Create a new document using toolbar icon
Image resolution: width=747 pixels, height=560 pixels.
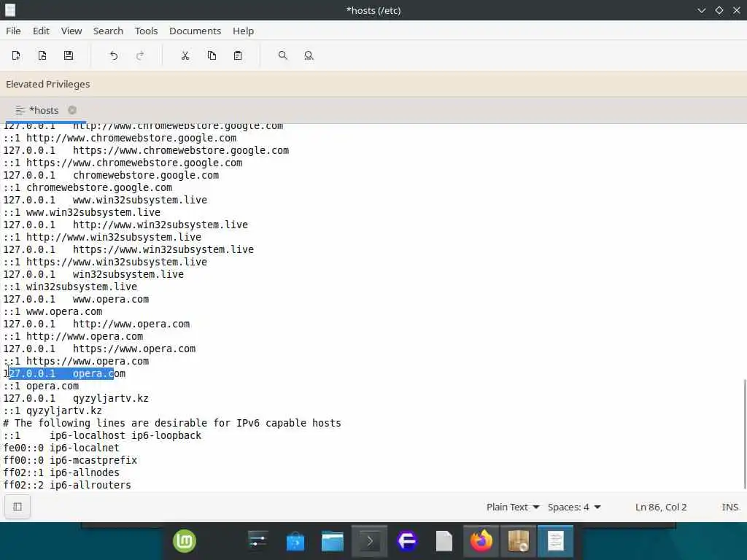(x=16, y=55)
